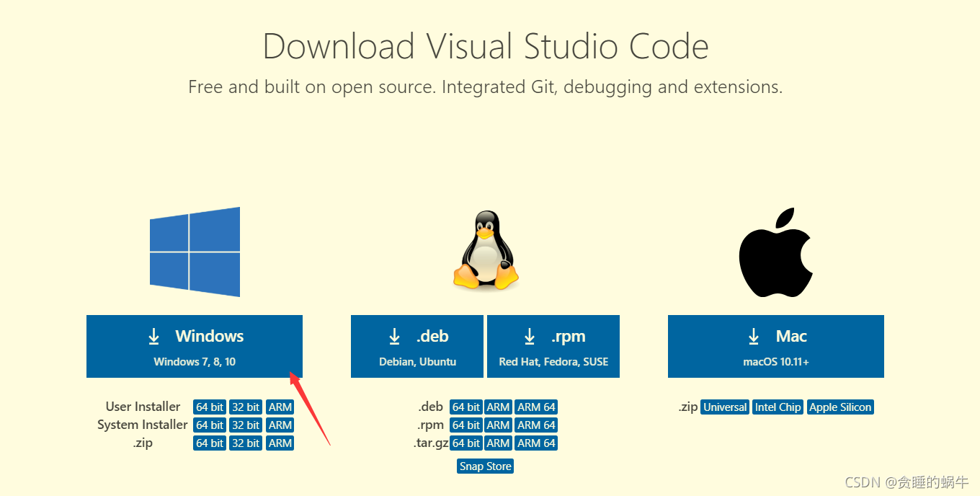Select System Installer 32 bit for Windows
980x496 pixels.
246,425
